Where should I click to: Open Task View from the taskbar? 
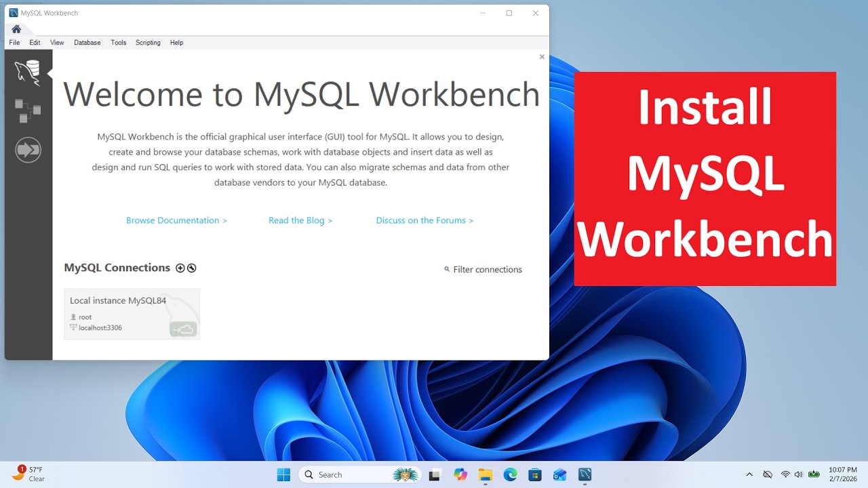tap(435, 474)
